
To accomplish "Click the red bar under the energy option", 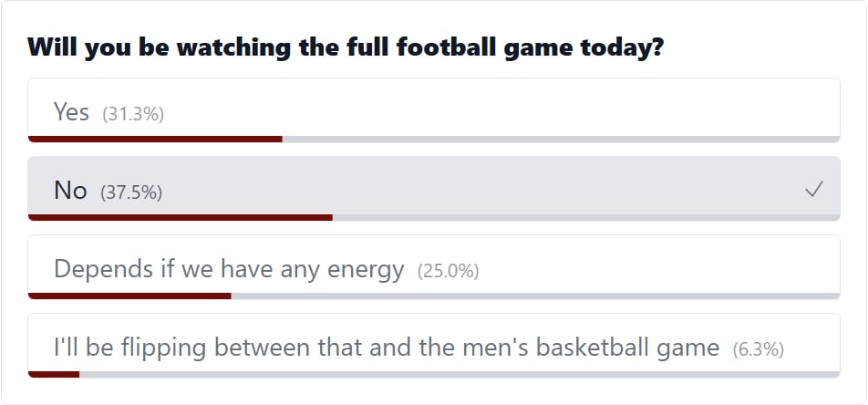I will (x=129, y=296).
